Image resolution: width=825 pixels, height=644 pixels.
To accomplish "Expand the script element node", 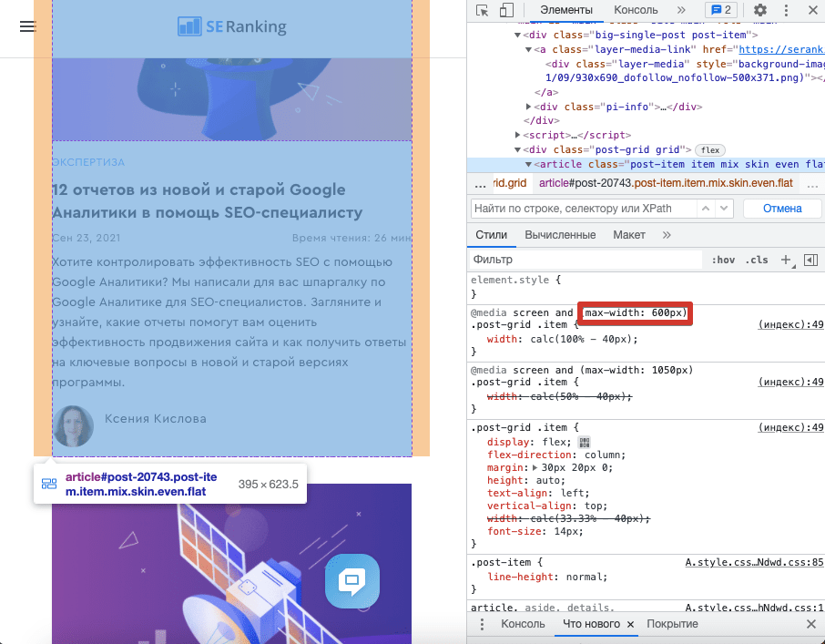I will point(519,135).
